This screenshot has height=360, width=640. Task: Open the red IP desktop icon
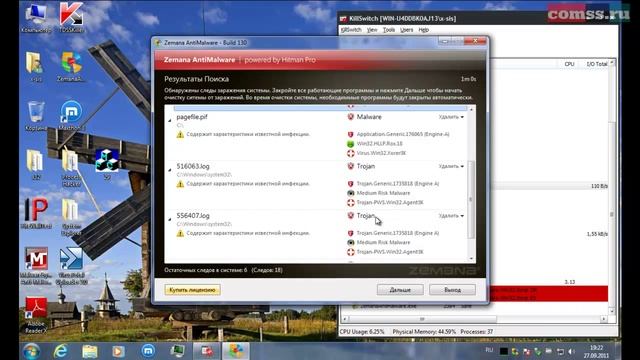pyautogui.click(x=36, y=213)
